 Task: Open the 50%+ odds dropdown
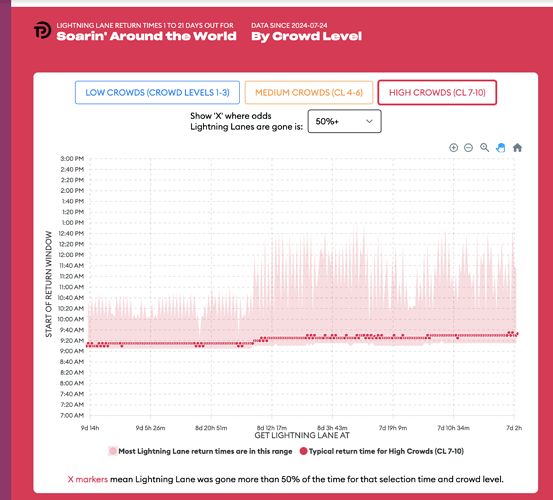point(345,121)
